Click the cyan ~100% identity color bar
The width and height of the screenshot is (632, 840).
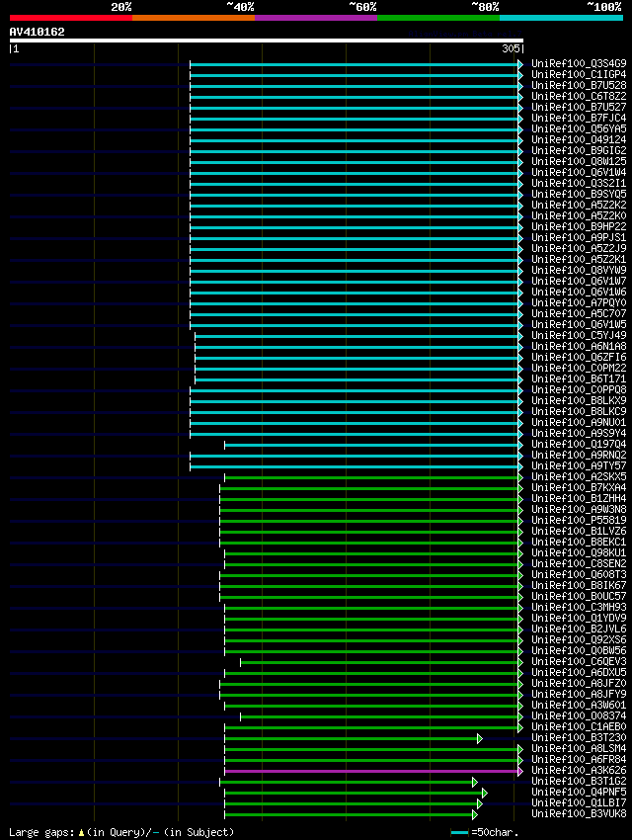pos(561,18)
